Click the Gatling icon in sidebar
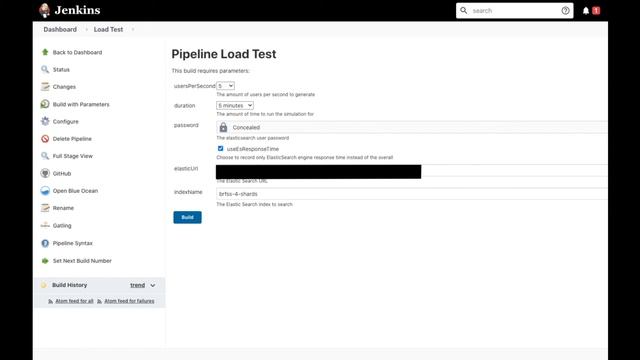Viewport: 640px width, 360px height. point(45,225)
